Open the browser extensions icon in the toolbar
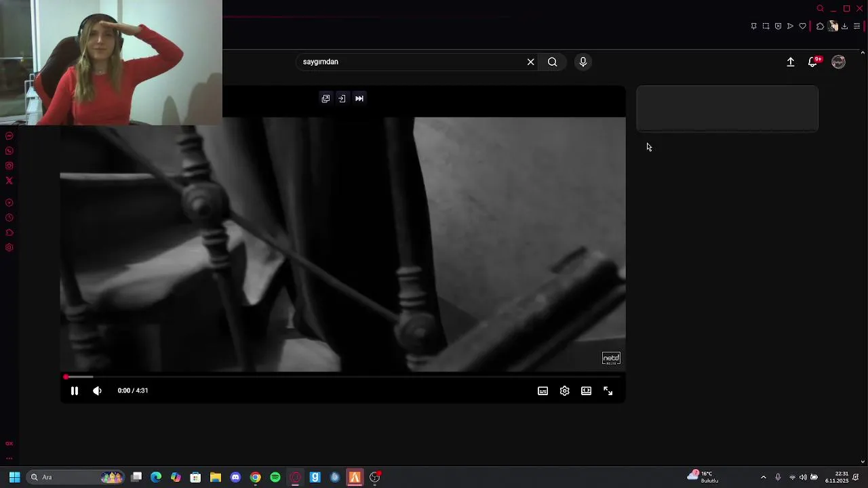Screen dimensions: 868x488 (821, 26)
